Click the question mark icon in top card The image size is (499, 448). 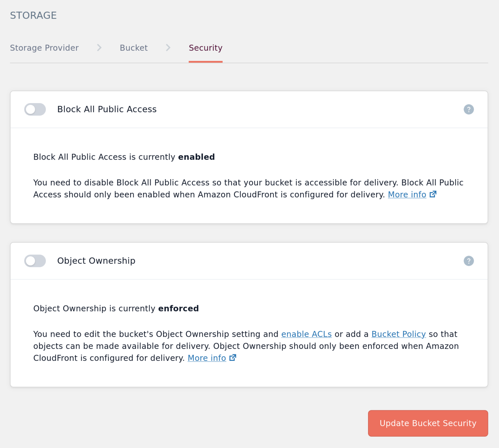tap(468, 109)
